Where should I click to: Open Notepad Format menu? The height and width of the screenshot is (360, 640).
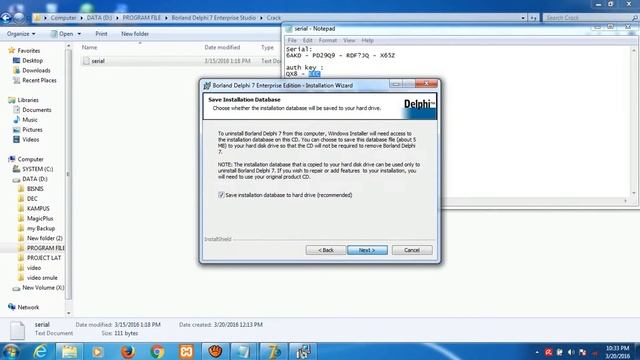click(x=328, y=40)
